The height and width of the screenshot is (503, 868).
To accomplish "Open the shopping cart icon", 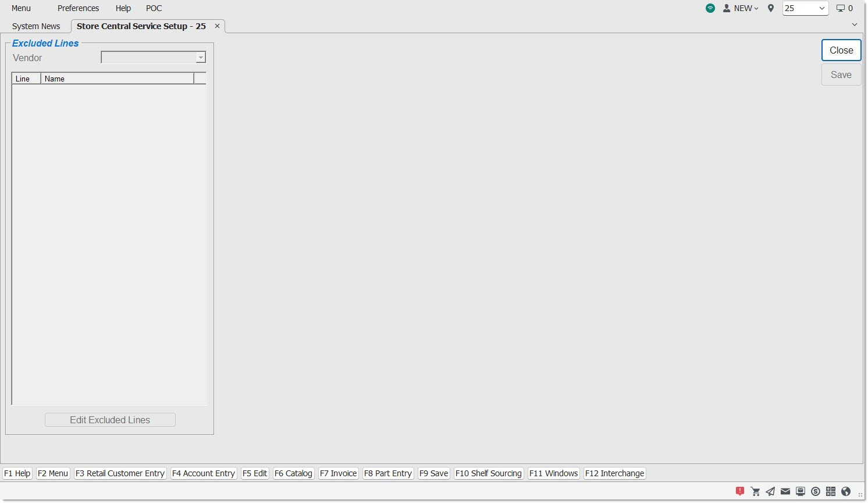I will (x=755, y=491).
